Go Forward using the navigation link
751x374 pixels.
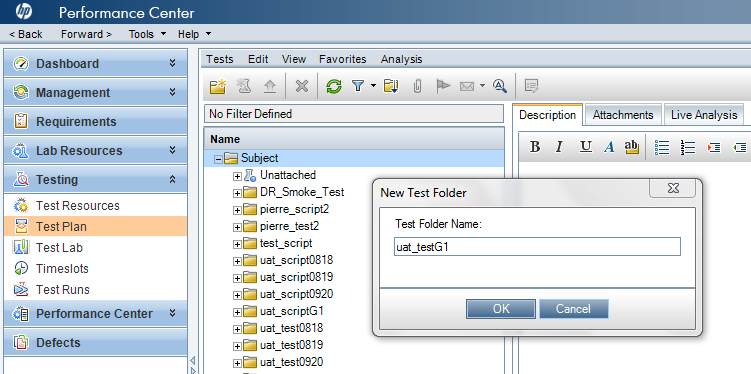86,34
